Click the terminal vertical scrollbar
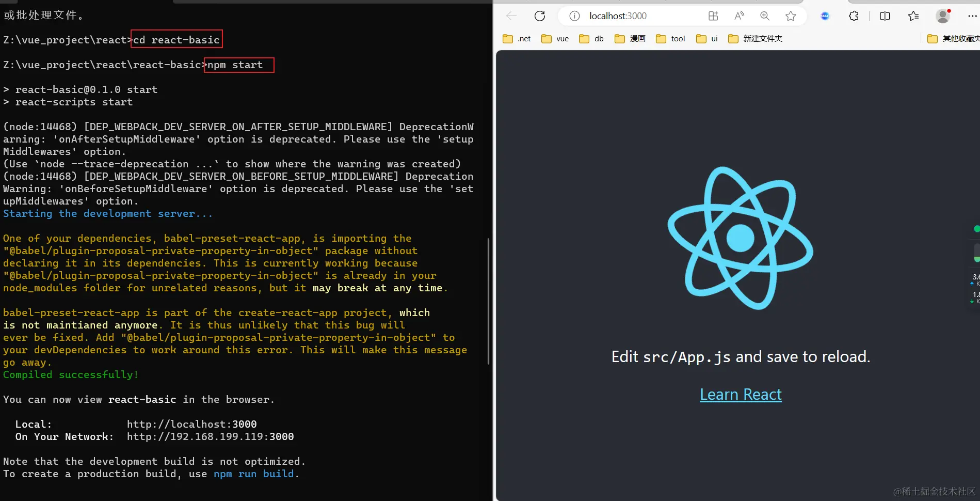Image resolution: width=980 pixels, height=501 pixels. pos(488,301)
